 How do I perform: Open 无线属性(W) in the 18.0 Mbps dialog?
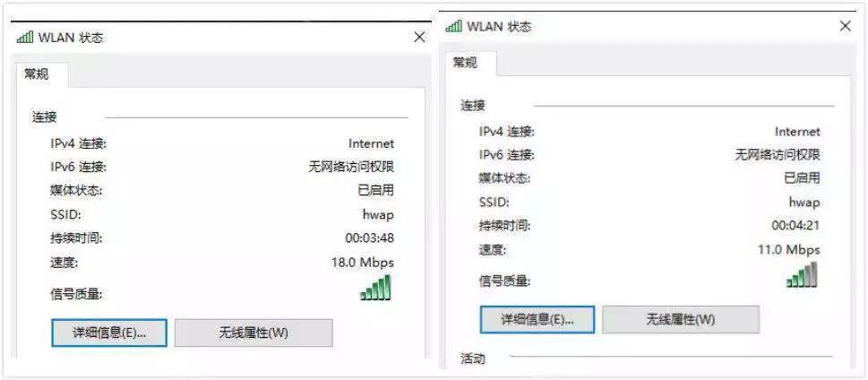(254, 332)
